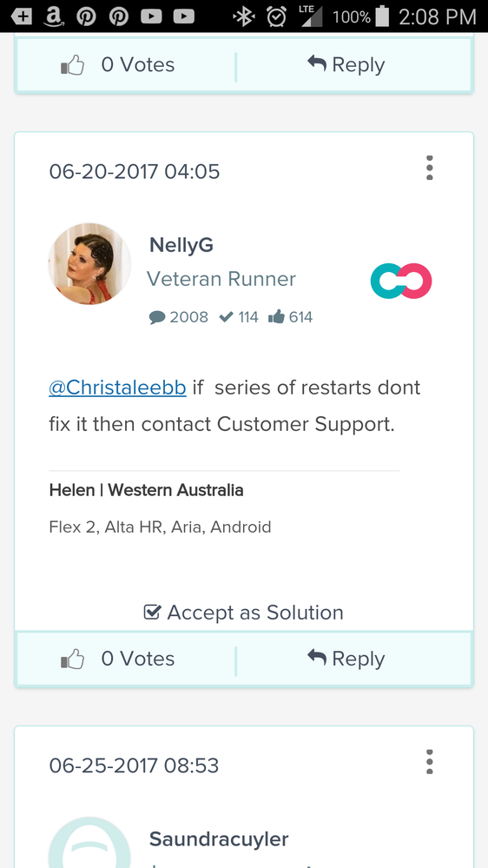Click the teal and pink rank badge icon
This screenshot has width=488, height=868.
tap(401, 282)
